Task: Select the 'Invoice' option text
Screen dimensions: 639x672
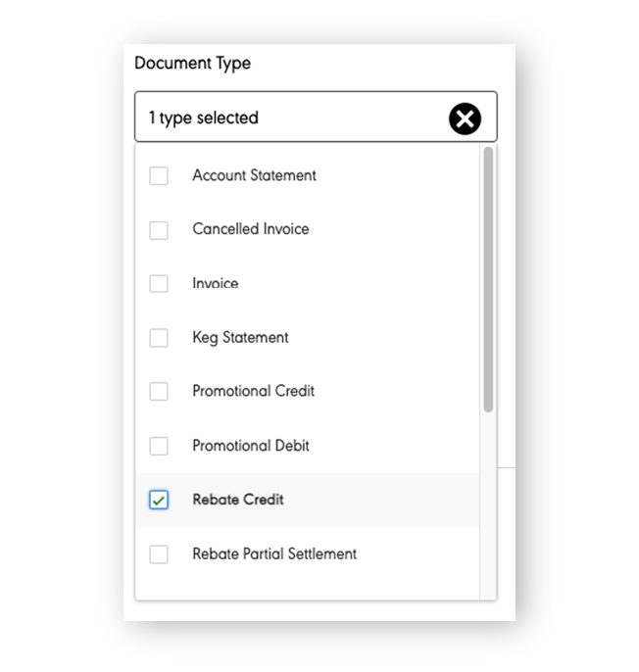Action: [215, 283]
